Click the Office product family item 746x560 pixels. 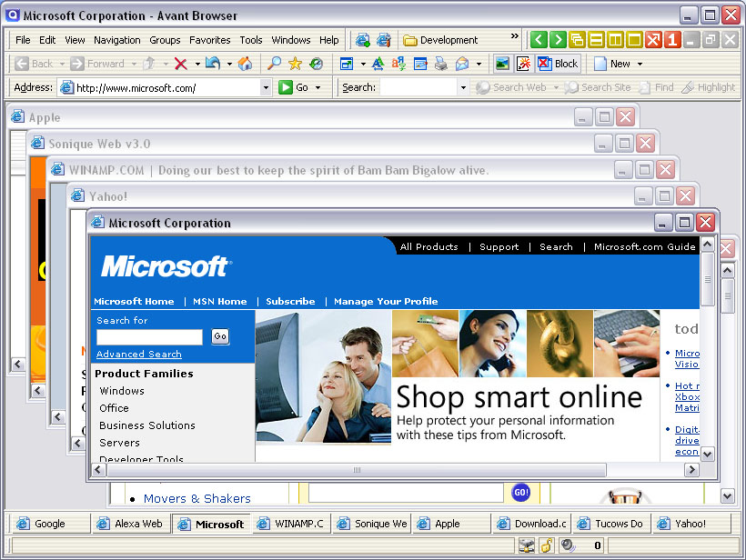pyautogui.click(x=115, y=408)
